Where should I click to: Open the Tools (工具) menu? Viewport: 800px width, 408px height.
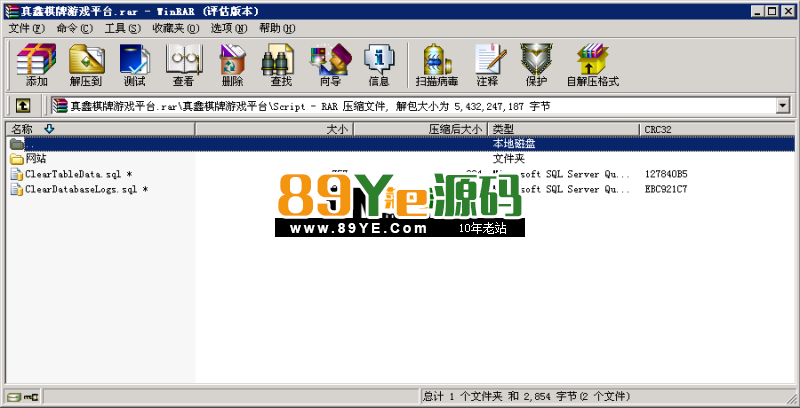click(122, 28)
